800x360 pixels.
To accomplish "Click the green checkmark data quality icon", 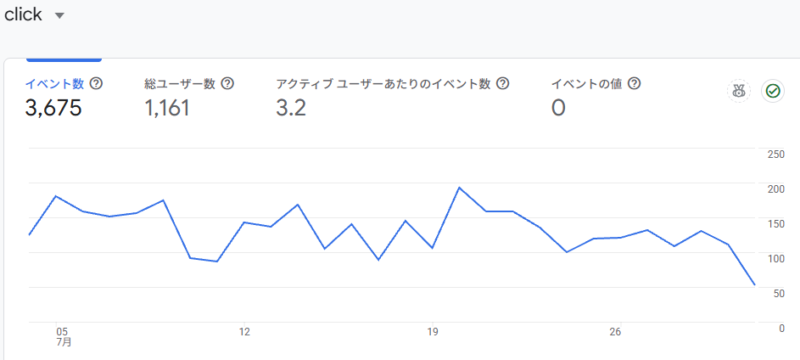I will click(x=773, y=92).
